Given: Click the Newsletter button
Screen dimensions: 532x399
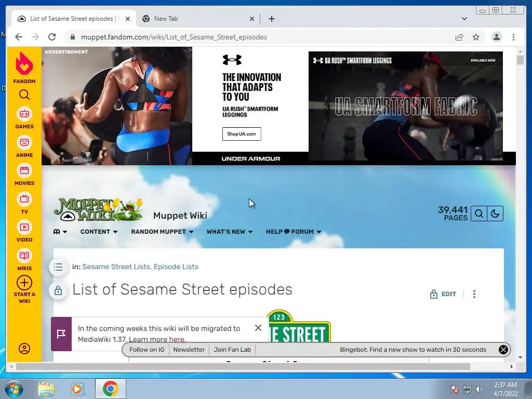Looking at the screenshot, I should click(189, 350).
